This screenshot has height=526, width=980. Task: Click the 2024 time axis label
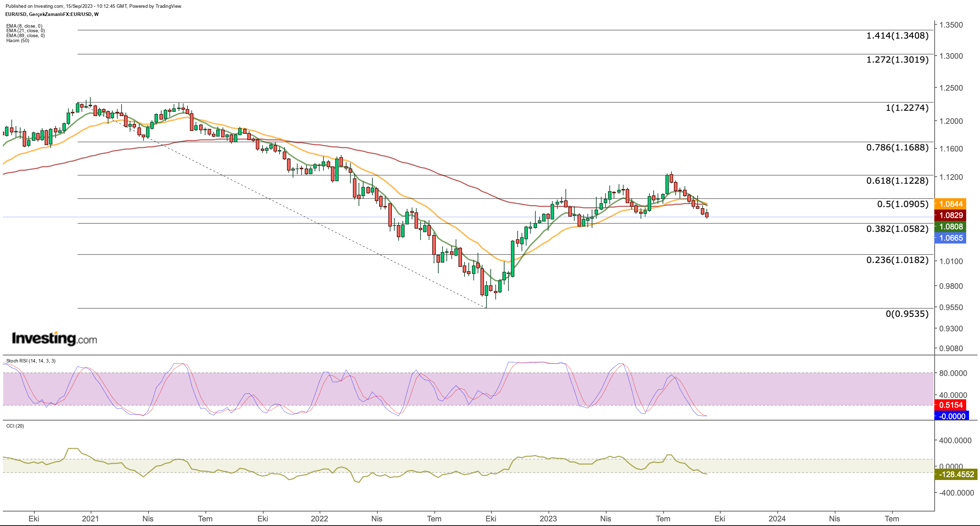(777, 519)
